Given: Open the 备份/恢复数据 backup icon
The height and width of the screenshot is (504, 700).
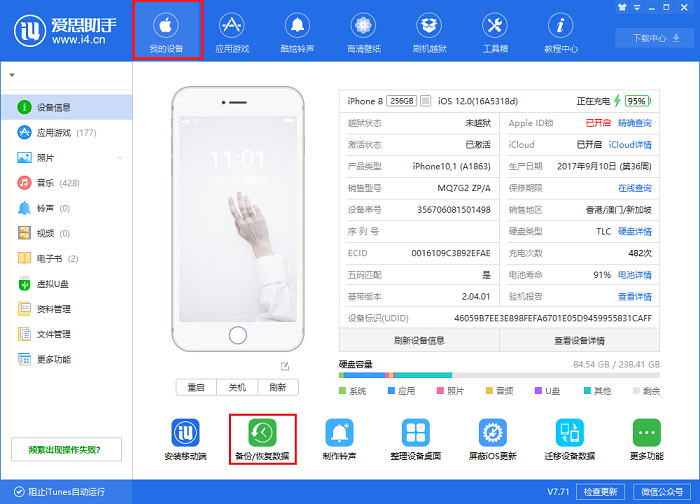Looking at the screenshot, I should pos(262,432).
